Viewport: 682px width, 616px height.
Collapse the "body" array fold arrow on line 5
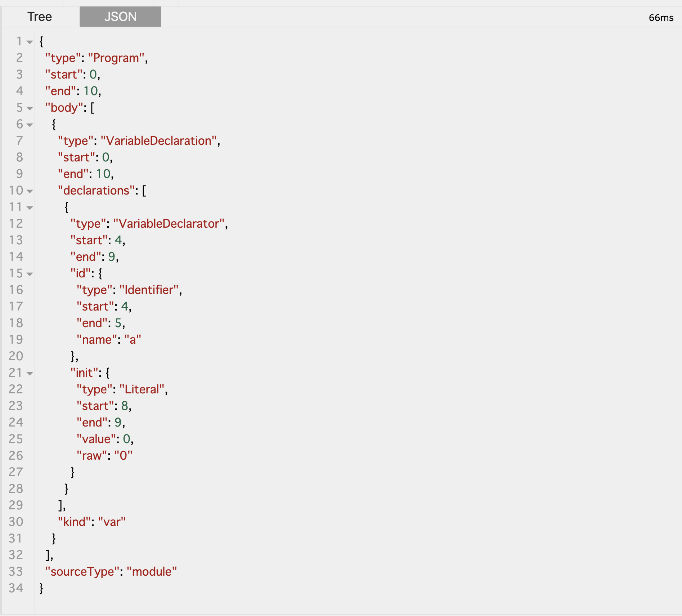tap(30, 108)
